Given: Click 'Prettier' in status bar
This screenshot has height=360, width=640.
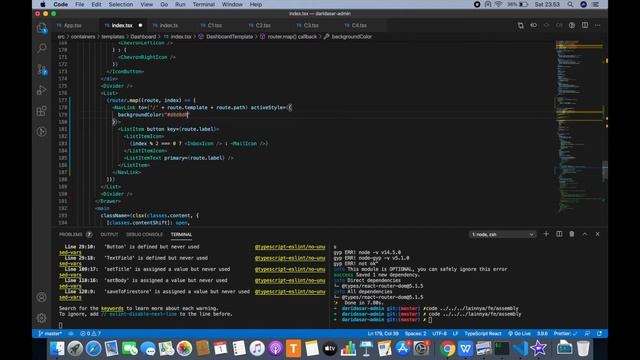Looking at the screenshot, I should (565, 333).
